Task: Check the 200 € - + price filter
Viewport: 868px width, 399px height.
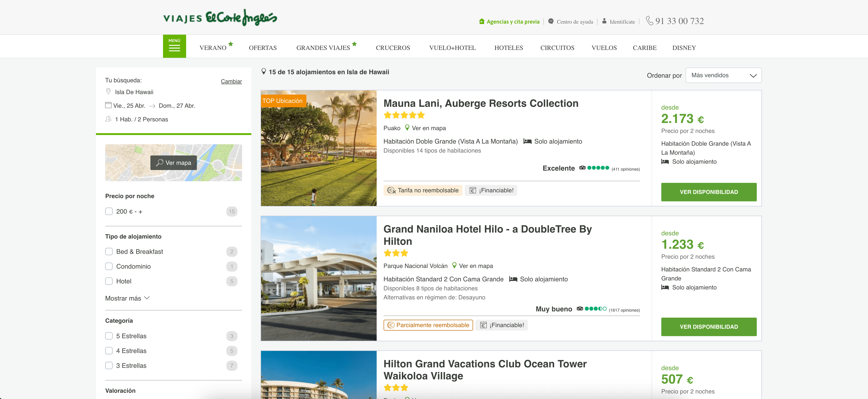Action: 109,211
